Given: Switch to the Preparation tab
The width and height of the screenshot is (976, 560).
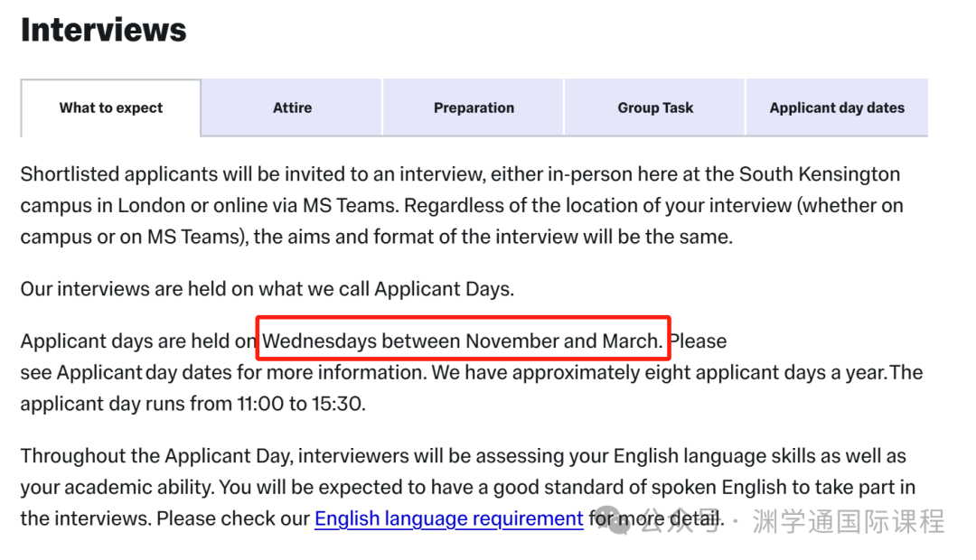Looking at the screenshot, I should click(x=474, y=107).
